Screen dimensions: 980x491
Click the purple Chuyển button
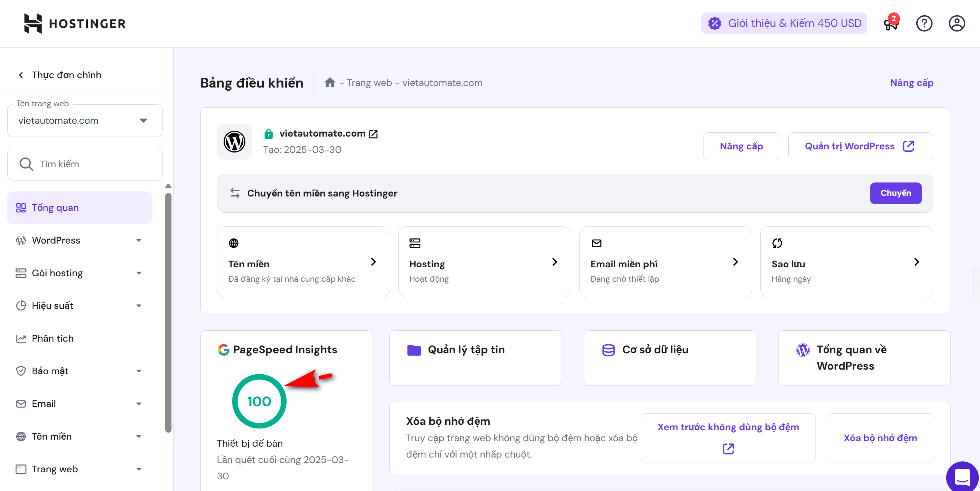[x=896, y=193]
